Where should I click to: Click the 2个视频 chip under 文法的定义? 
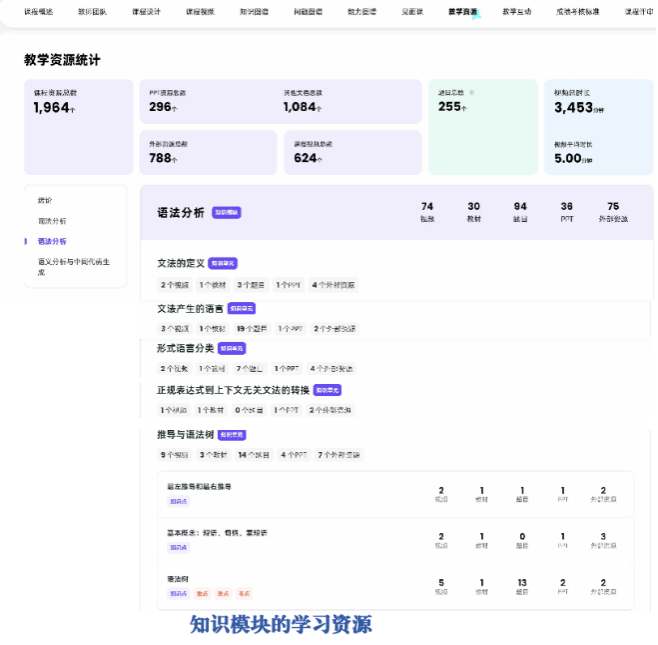tap(175, 285)
